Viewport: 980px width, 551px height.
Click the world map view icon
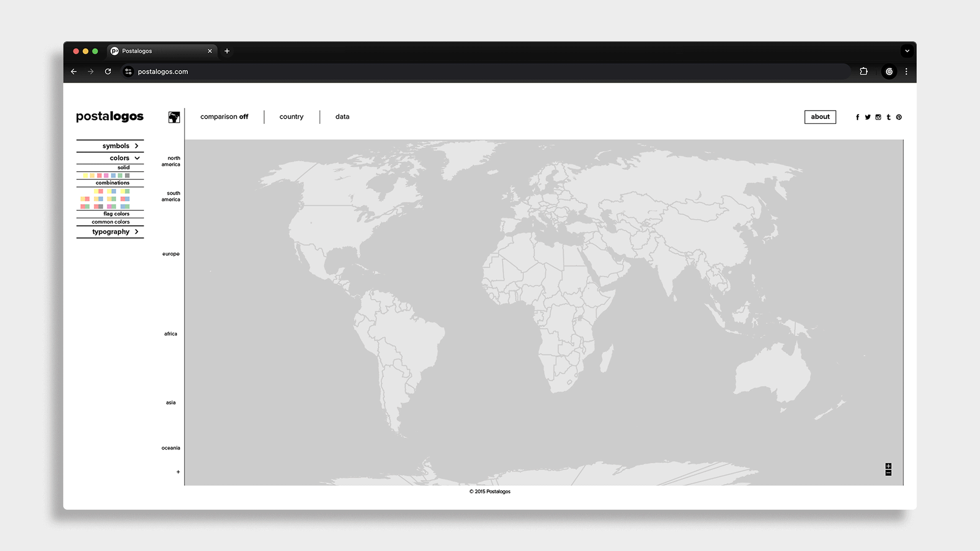(x=174, y=117)
